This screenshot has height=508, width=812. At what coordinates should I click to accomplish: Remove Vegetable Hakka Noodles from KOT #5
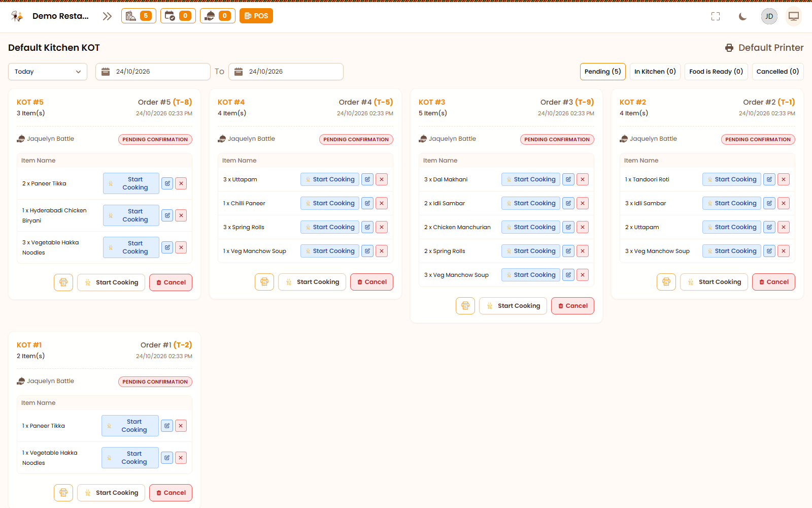click(181, 247)
